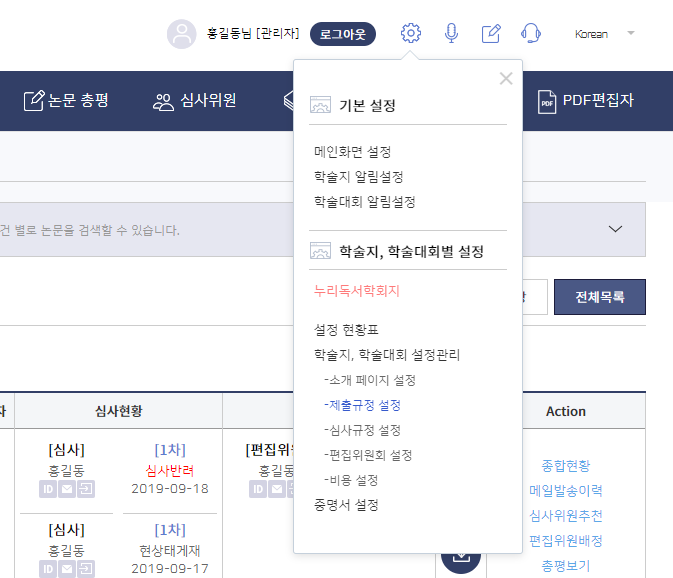Screen dimensions: 673x578
Task: Open the PDF편집자 navigation tab
Action: (586, 100)
